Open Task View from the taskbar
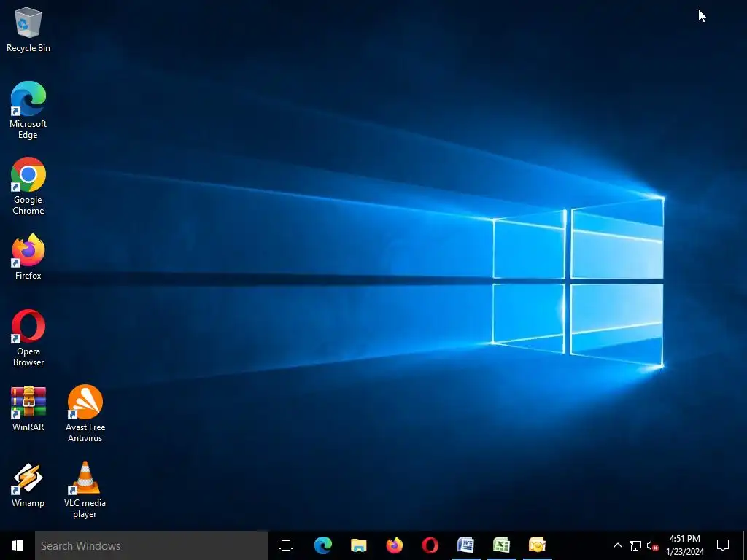 (x=286, y=545)
